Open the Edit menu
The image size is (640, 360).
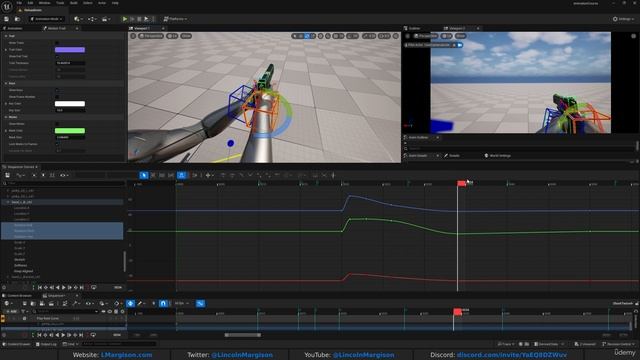pos(30,3)
